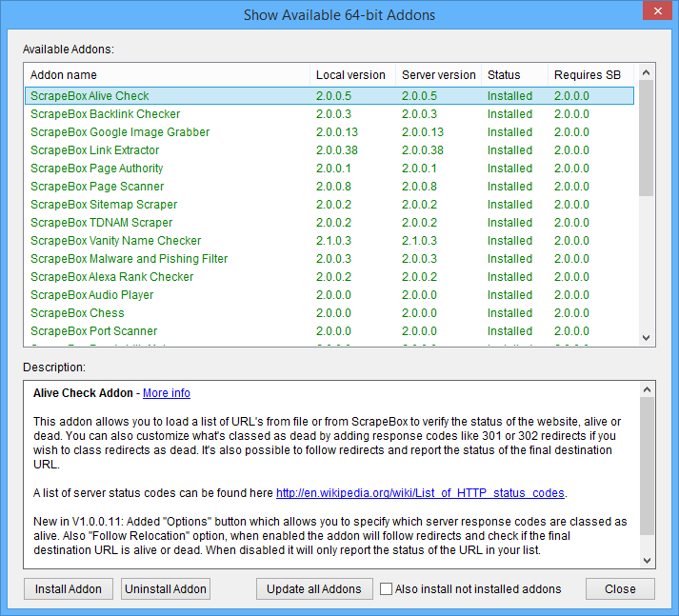Pick ScrapeBox Chess from the addon list
This screenshot has width=679, height=616.
pos(77,313)
